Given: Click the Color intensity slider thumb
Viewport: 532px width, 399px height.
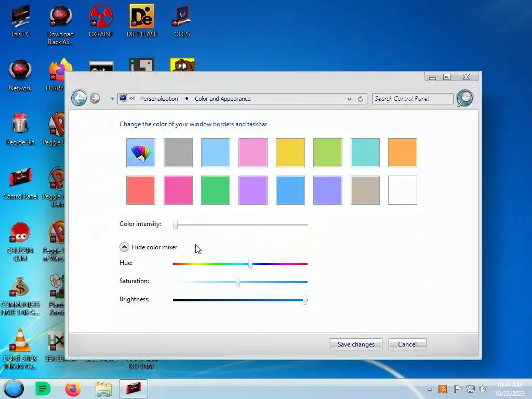Looking at the screenshot, I should [176, 224].
